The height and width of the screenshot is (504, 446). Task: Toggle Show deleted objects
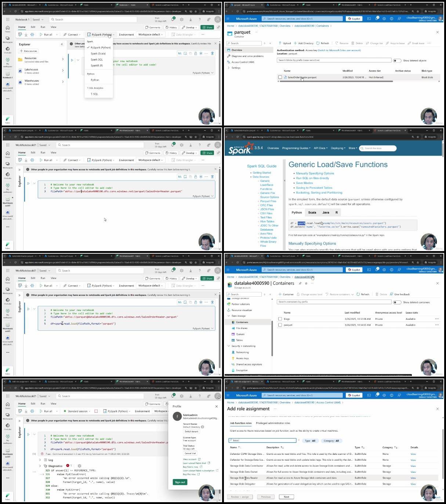tap(397, 61)
